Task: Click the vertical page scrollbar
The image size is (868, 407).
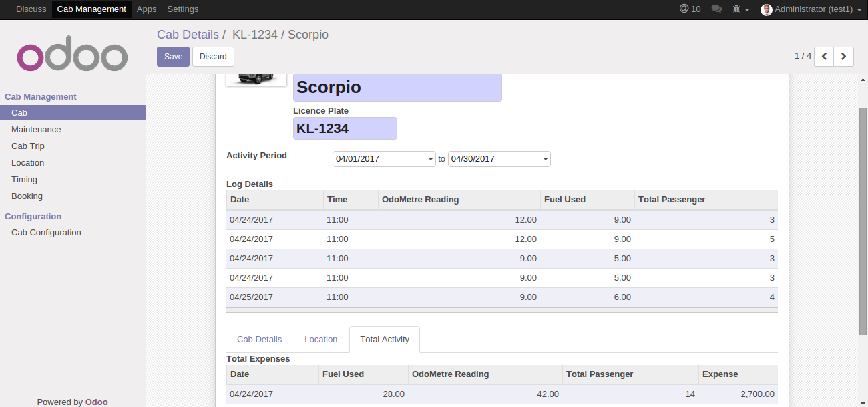Action: (863, 221)
